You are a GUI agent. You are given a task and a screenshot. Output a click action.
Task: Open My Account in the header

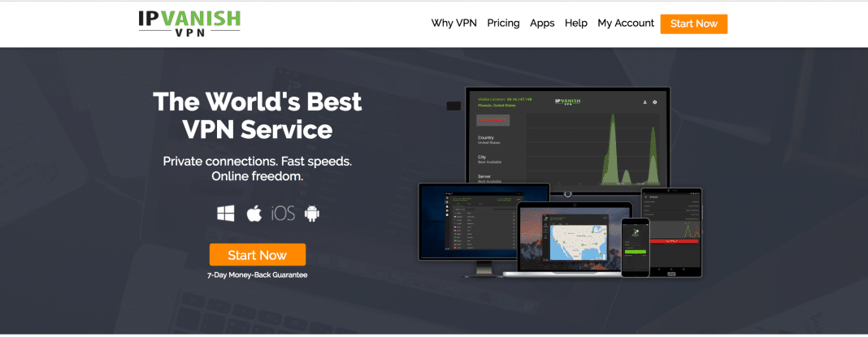pyautogui.click(x=626, y=24)
